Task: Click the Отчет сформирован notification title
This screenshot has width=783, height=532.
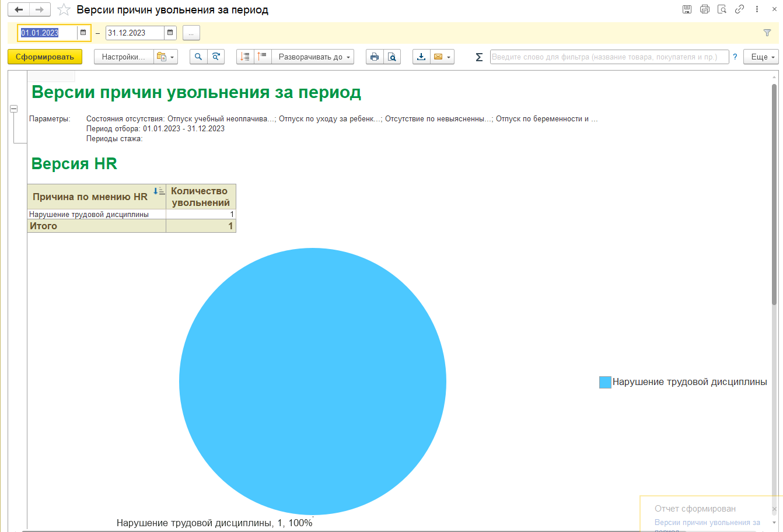Action: tap(695, 509)
